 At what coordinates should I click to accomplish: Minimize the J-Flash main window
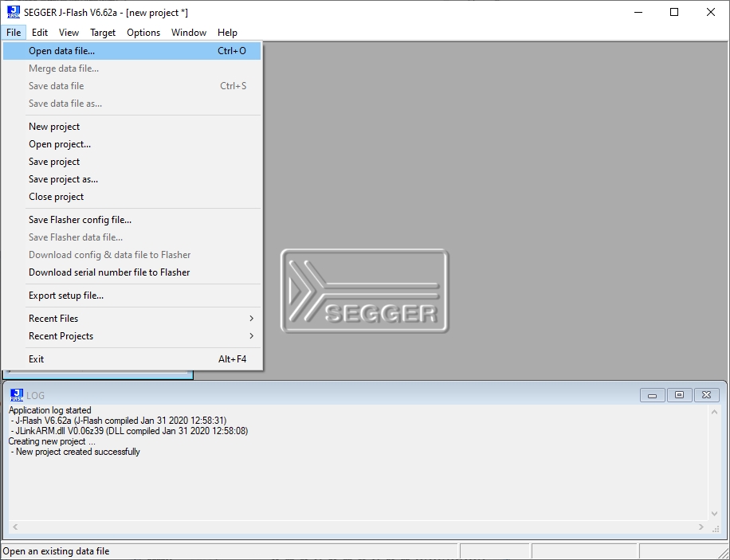pyautogui.click(x=638, y=12)
